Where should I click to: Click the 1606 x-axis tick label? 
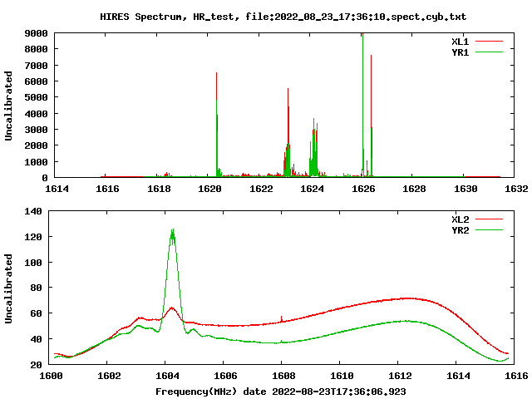coord(225,376)
